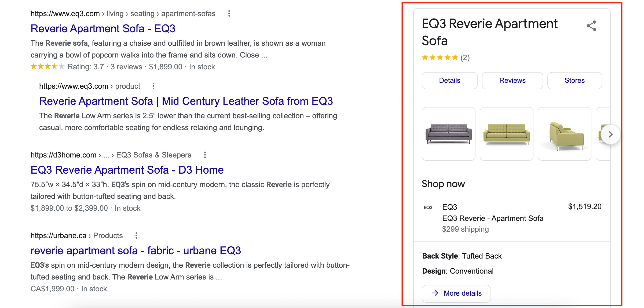Open the Reverie Apartment Sofa - EQ3 link
Viewport: 644px width, 308px height.
[103, 28]
